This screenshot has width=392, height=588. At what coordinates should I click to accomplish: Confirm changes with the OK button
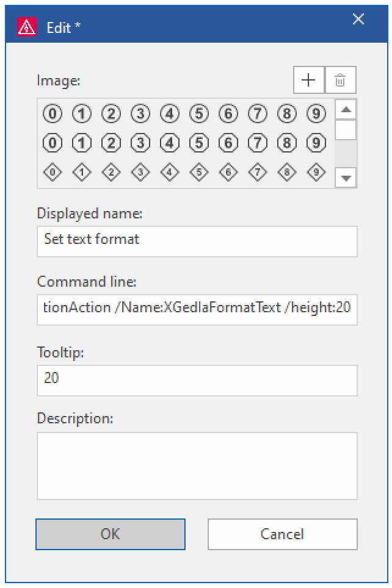click(111, 534)
